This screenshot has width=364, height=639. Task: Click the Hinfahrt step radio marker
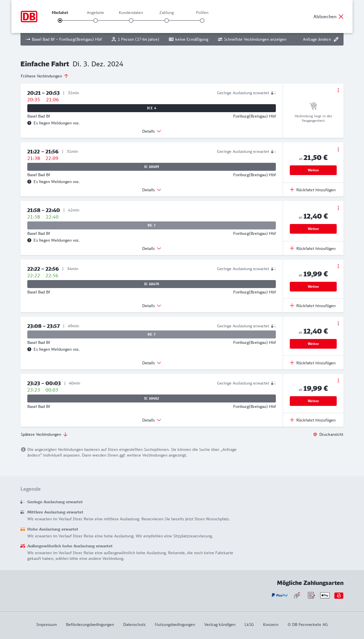60,20
